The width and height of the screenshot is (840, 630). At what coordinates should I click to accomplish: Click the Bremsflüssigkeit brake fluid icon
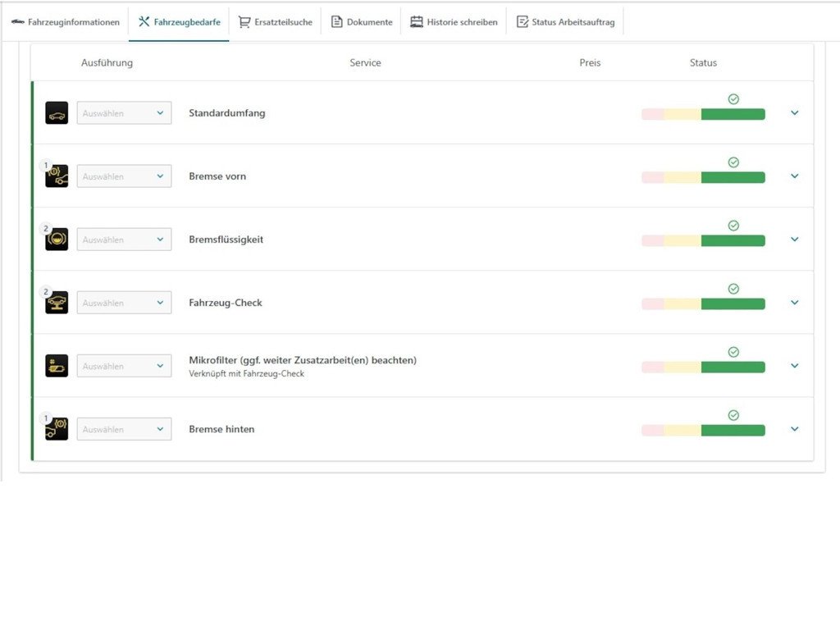pos(57,240)
